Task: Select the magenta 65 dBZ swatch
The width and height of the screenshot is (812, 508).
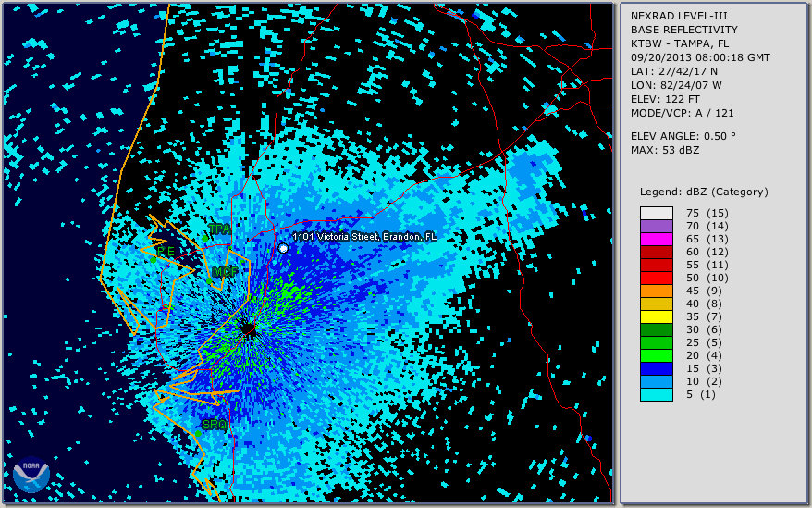Action: 656,239
